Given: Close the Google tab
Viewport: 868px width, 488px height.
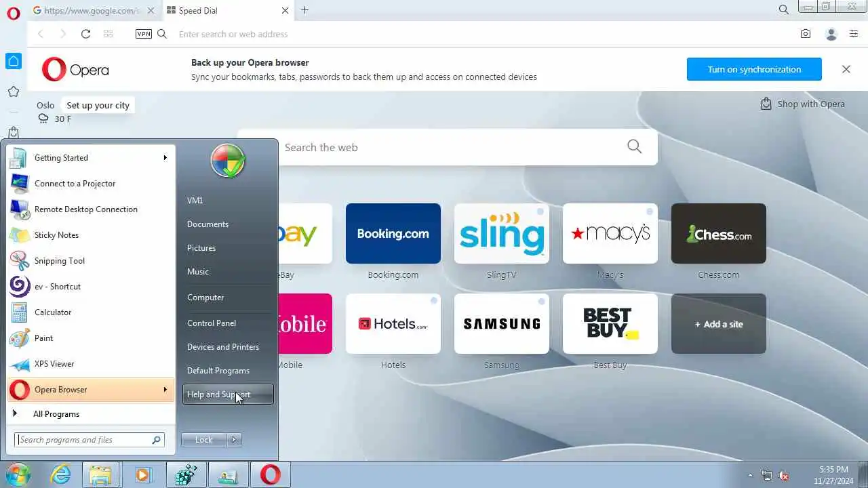Looking at the screenshot, I should tap(151, 10).
